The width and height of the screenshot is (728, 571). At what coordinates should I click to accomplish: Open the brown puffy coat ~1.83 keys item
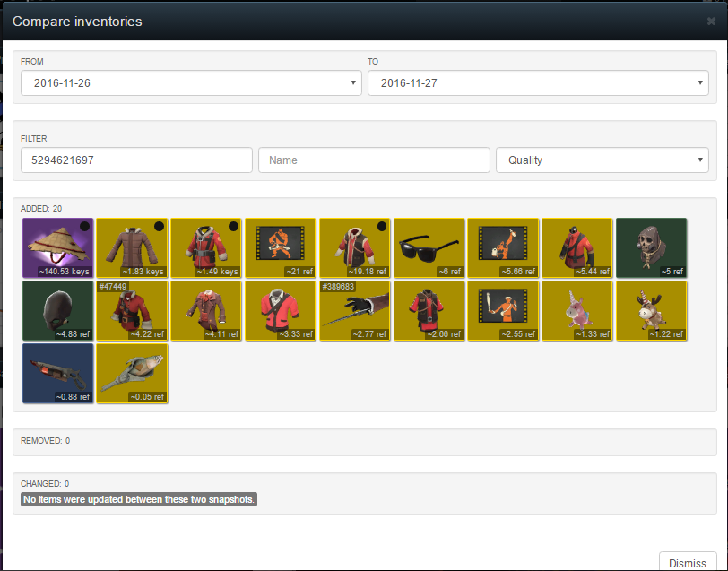[133, 248]
